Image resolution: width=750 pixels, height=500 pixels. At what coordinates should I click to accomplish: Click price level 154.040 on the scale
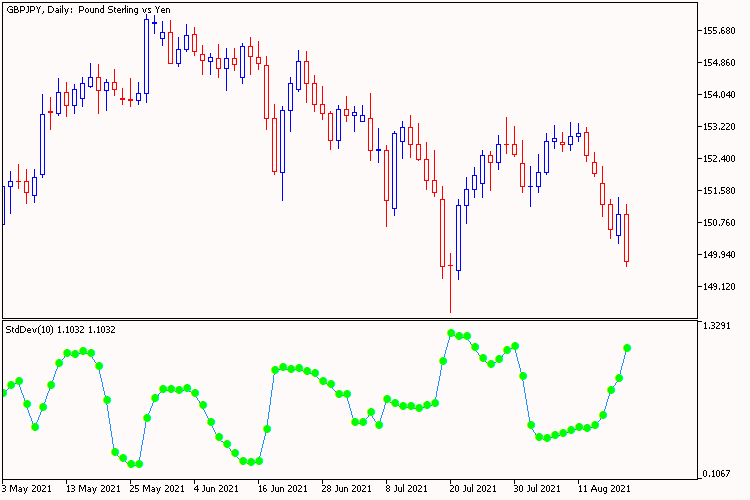point(719,95)
